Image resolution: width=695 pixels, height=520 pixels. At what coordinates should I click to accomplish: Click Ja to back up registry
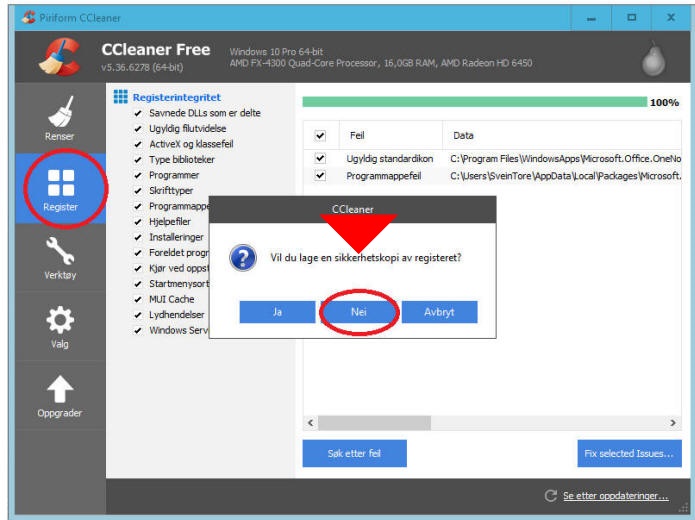pos(277,312)
